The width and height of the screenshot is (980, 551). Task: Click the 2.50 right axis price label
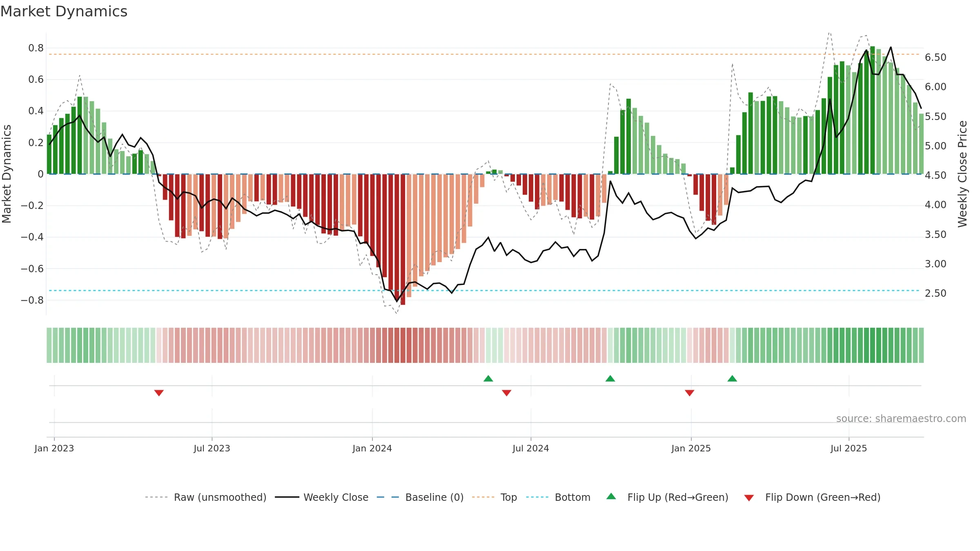coord(936,293)
